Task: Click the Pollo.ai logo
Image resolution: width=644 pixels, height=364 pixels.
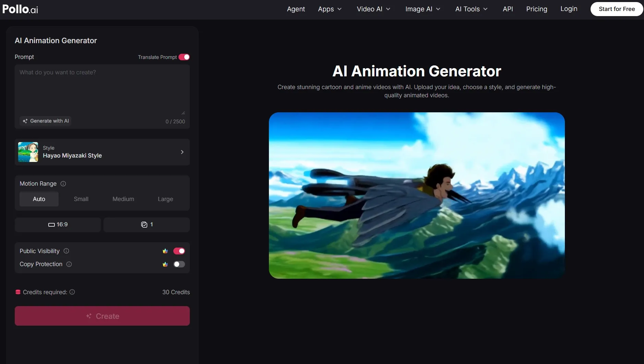Action: point(20,9)
